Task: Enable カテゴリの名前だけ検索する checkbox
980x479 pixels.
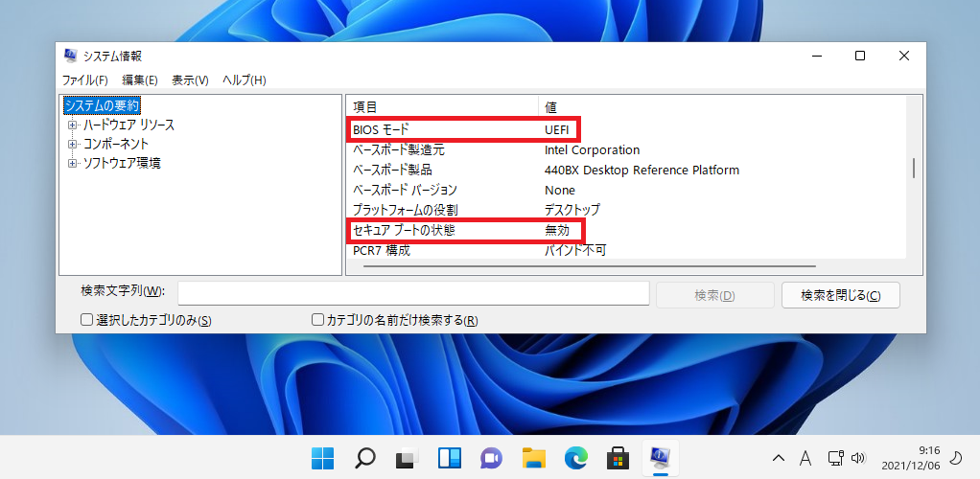Action: coord(317,320)
